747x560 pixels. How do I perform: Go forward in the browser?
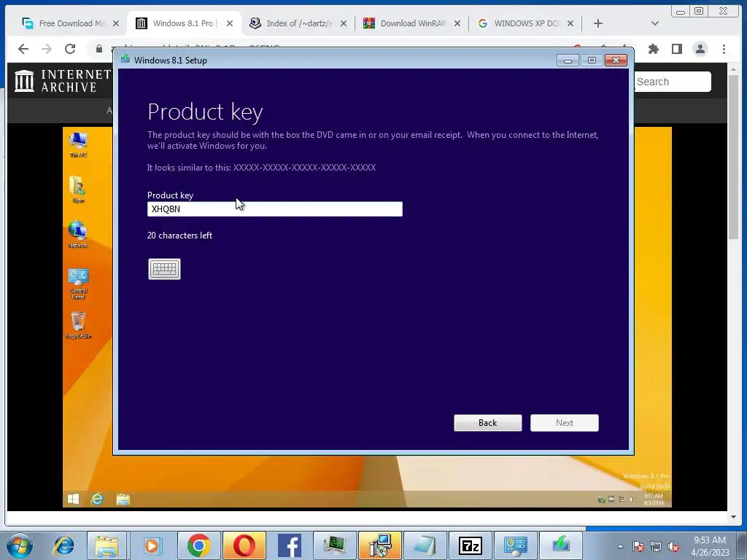point(47,49)
